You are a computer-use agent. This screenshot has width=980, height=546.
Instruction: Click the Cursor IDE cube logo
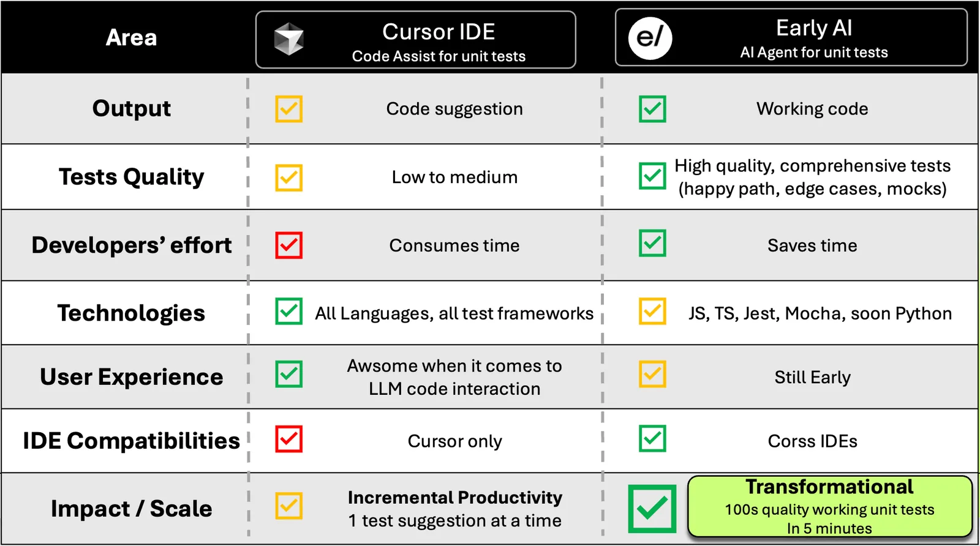pyautogui.click(x=288, y=39)
